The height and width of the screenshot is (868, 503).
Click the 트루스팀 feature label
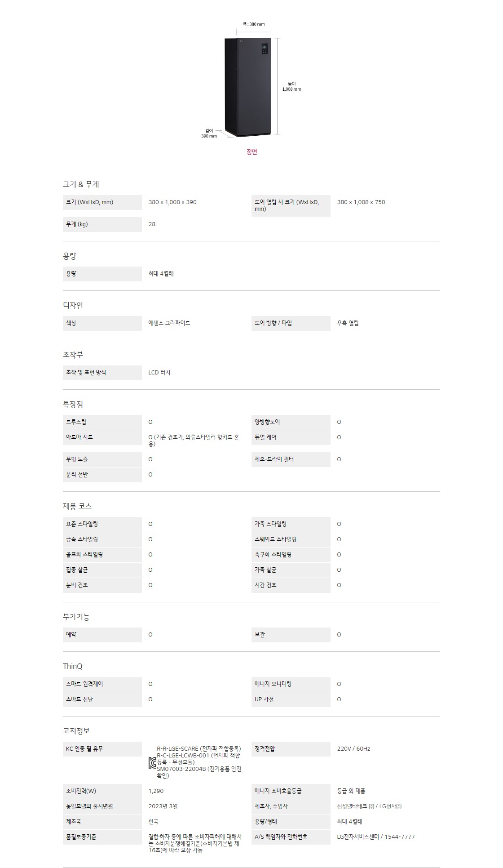pyautogui.click(x=76, y=422)
